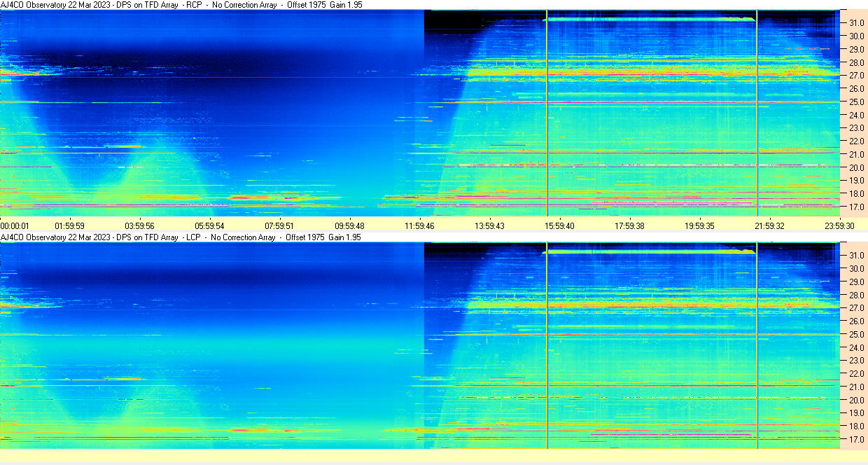Click the 24.0 frequency label in RCP panel
Viewport: 868px width, 465px height.
pos(857,116)
